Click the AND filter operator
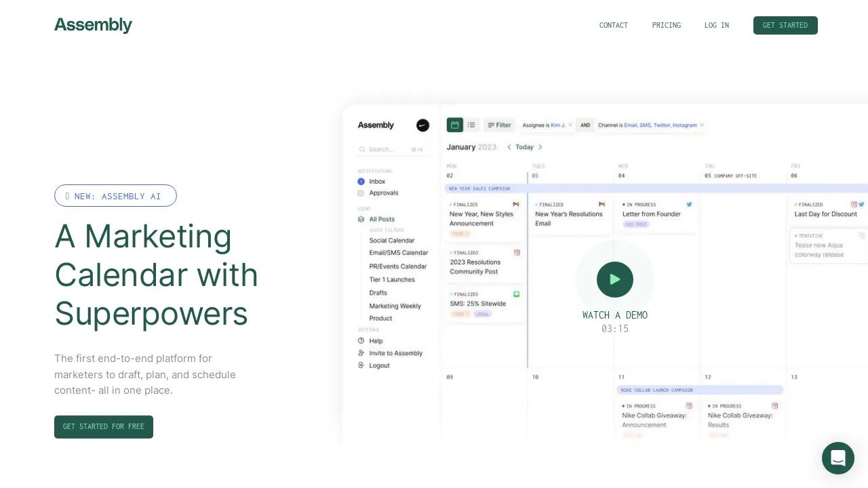Image resolution: width=868 pixels, height=488 pixels. pos(585,125)
